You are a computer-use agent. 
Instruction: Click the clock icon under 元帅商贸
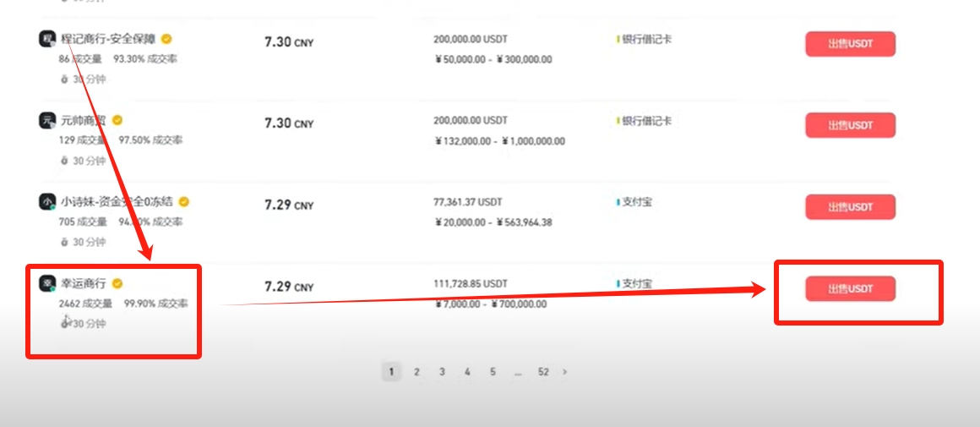[x=64, y=161]
